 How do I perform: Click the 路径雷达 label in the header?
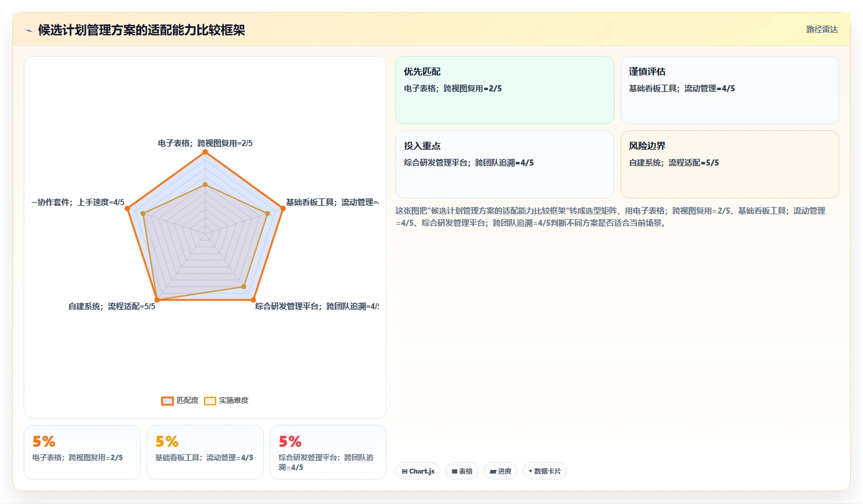tap(822, 29)
